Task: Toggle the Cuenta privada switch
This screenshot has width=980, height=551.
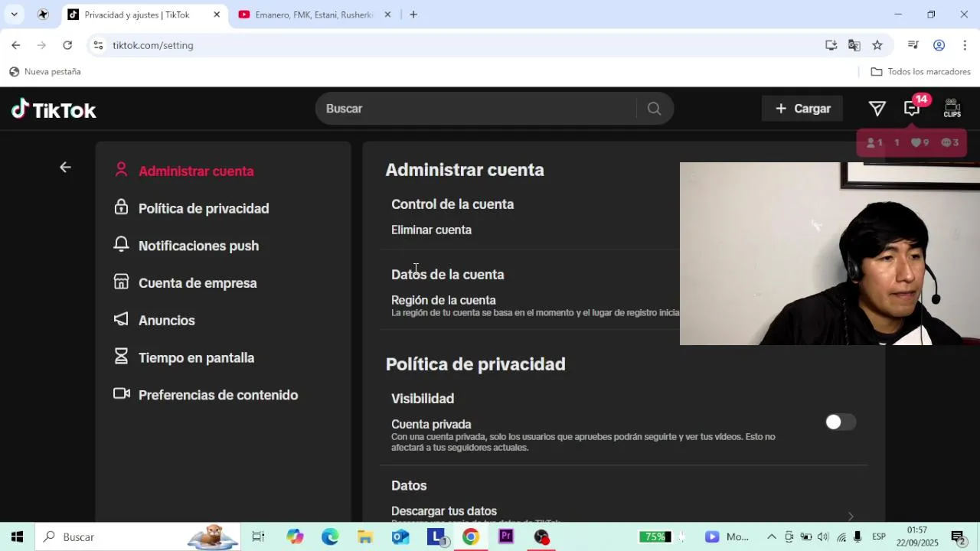Action: click(x=841, y=422)
